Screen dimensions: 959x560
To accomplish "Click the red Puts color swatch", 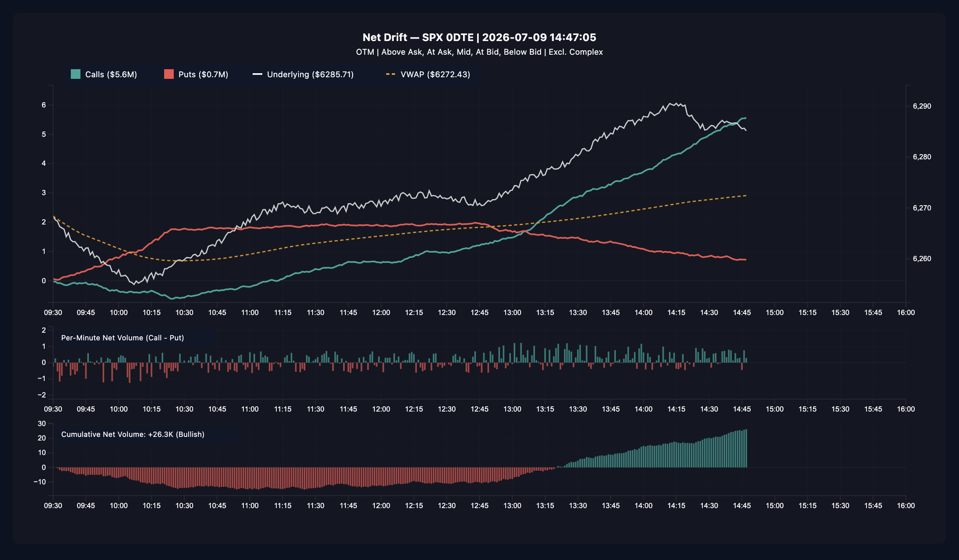I will click(169, 74).
